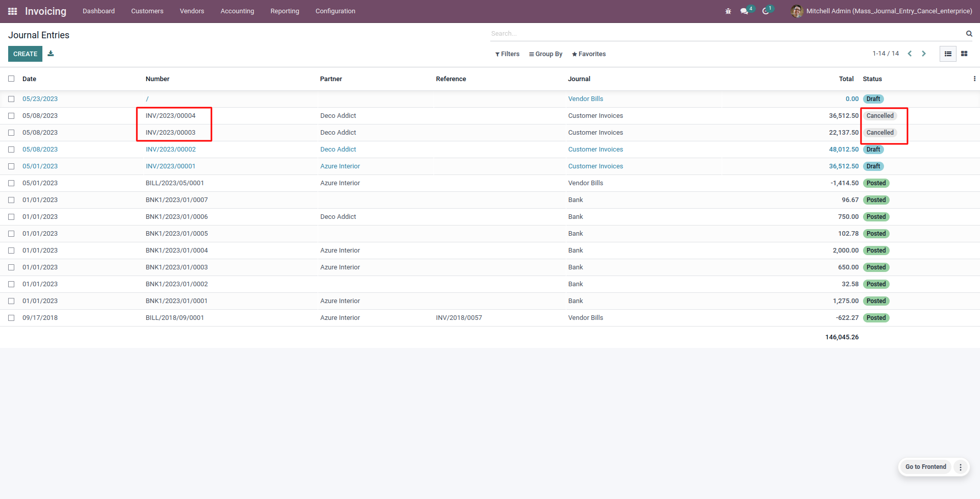Sort by Date column header
The width and height of the screenshot is (980, 499).
pos(29,79)
